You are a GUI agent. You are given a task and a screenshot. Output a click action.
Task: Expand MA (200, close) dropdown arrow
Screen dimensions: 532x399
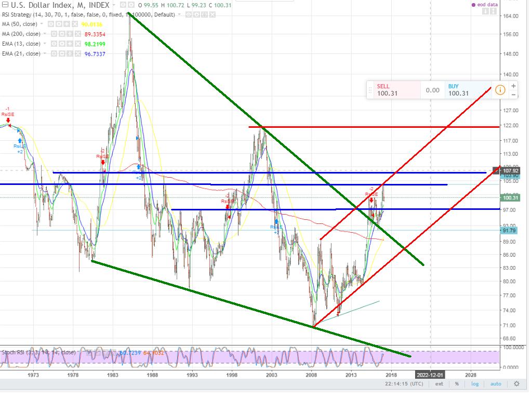[45, 34]
